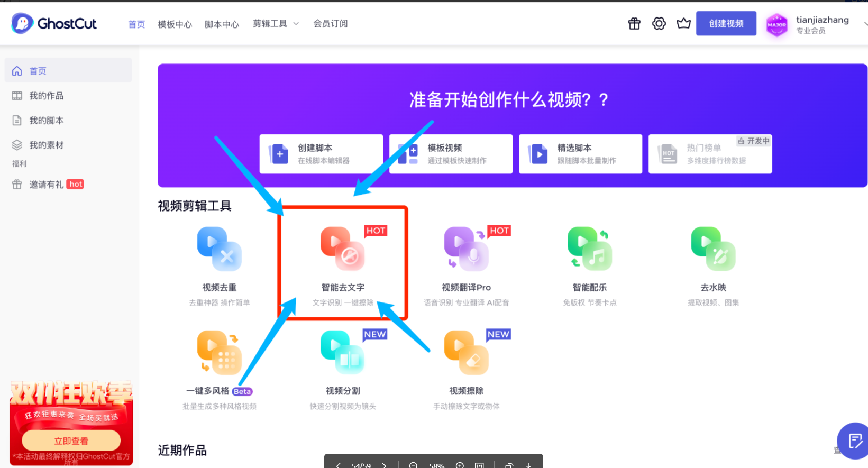Select 首页 in the left sidebar

pyautogui.click(x=68, y=70)
